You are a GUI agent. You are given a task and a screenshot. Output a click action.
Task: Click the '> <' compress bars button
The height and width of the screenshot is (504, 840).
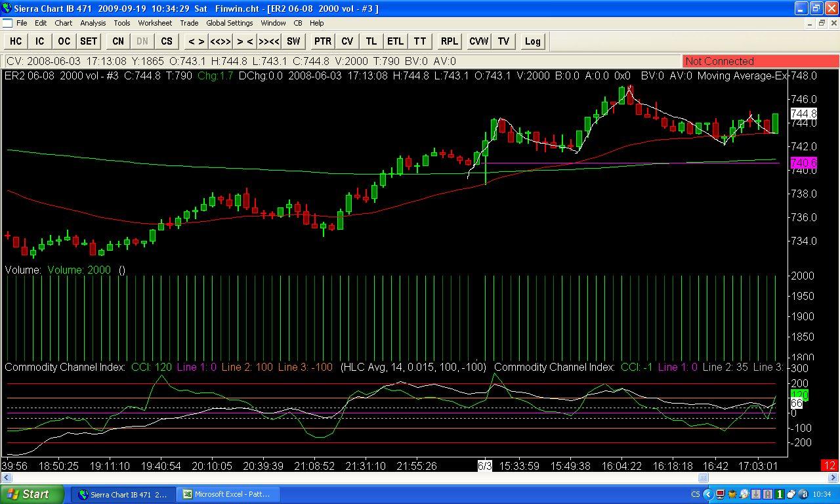245,41
